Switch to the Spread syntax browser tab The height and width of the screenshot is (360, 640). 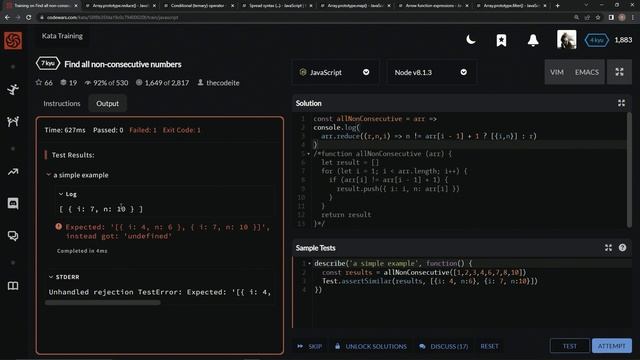(276, 6)
